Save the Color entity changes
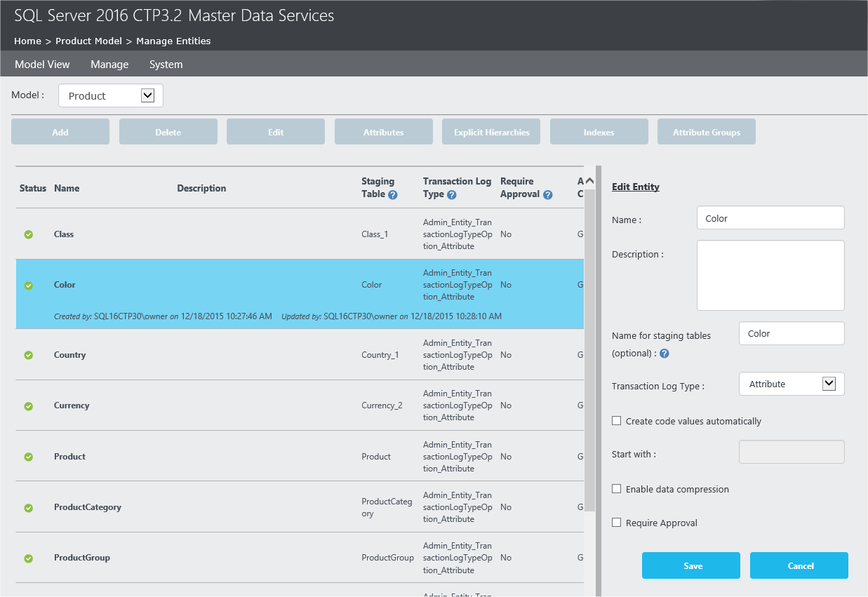Viewport: 868px width, 597px height. point(691,565)
